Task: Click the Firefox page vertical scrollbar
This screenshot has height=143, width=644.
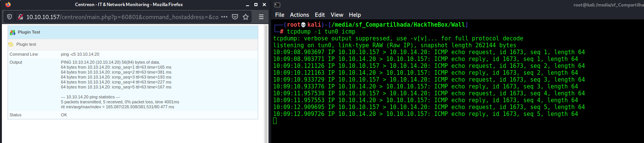Action: click(x=266, y=84)
